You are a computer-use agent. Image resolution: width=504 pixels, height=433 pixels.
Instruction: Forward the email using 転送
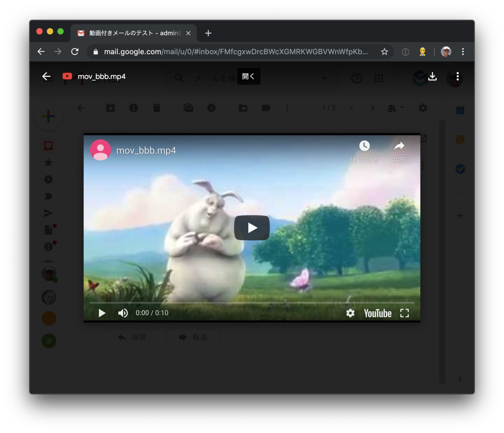[193, 337]
